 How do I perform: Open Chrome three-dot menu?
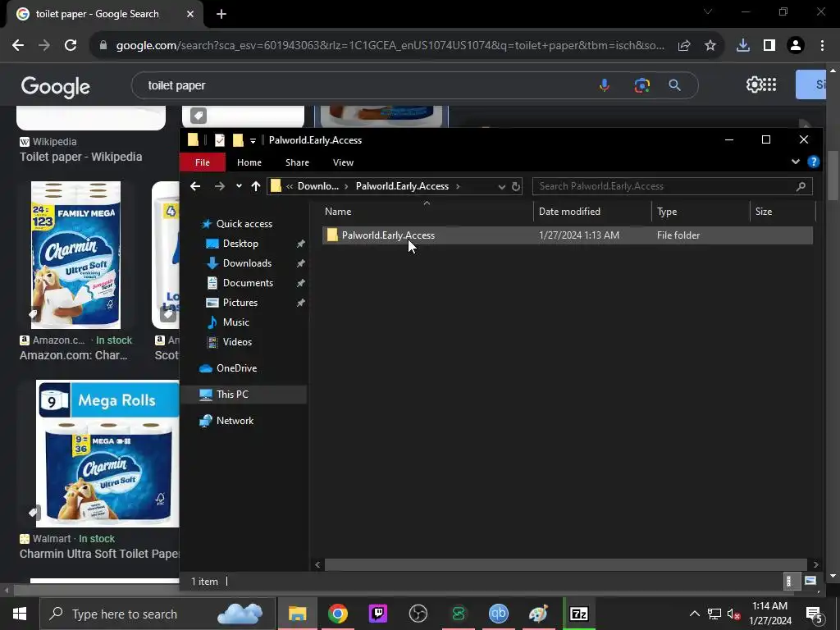(822, 46)
